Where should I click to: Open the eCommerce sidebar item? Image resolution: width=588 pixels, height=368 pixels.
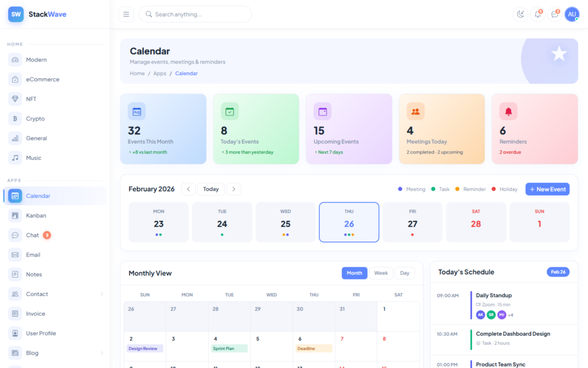pos(55,79)
